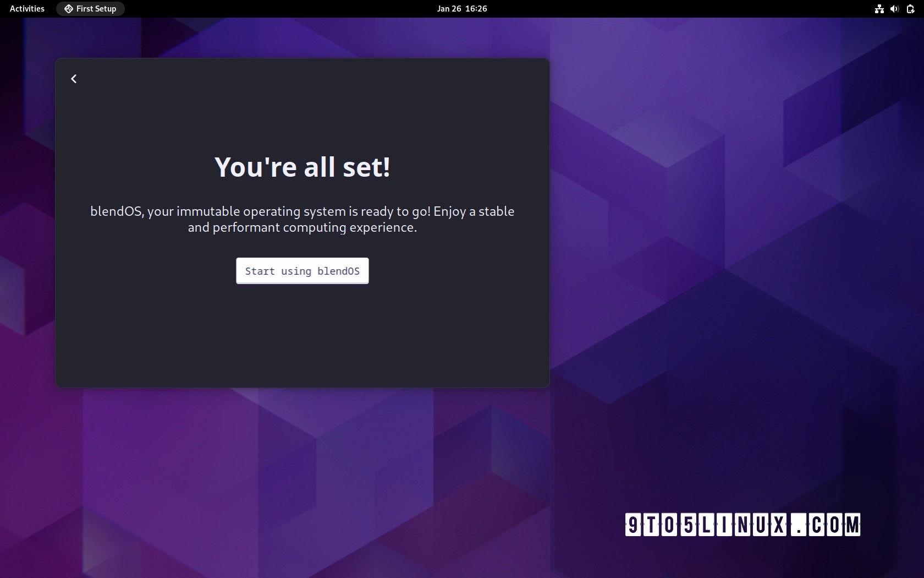
Task: Open the First Setup app menu
Action: coord(90,9)
